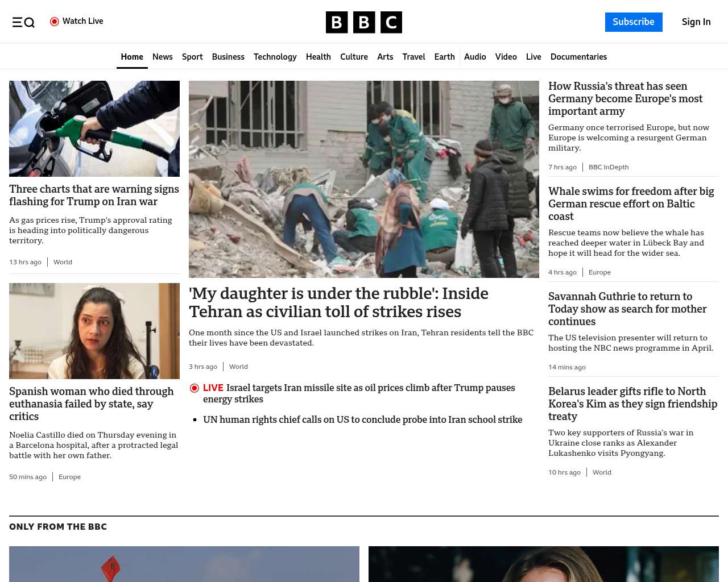
Task: Select the News tab
Action: [162, 57]
